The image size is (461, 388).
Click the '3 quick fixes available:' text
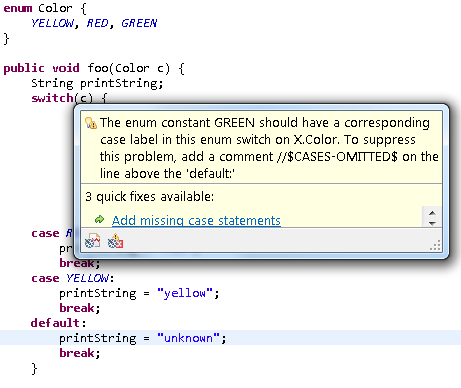pos(149,197)
